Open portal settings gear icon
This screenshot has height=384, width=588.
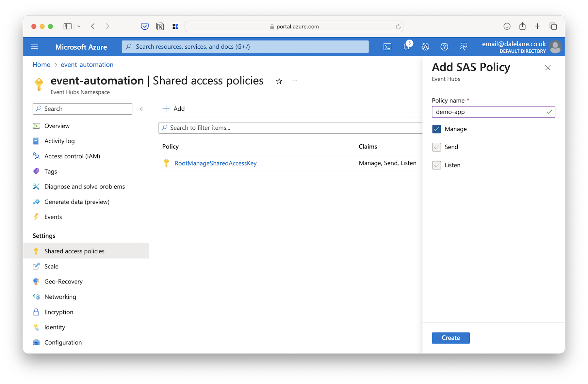pos(425,47)
